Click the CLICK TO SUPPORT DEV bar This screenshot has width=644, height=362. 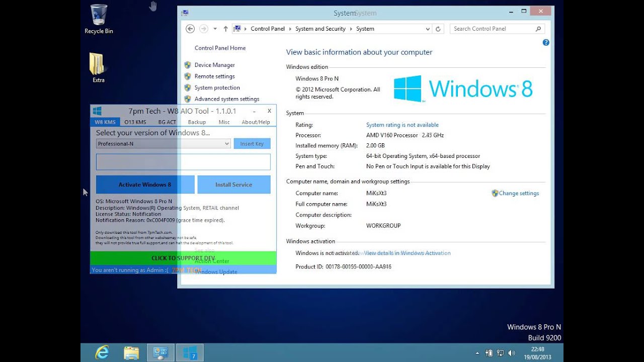[183, 258]
